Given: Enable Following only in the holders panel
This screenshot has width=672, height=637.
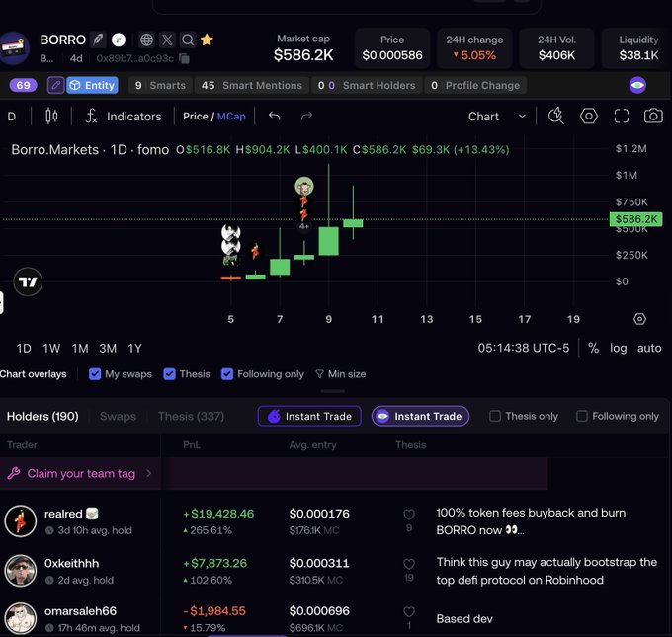Looking at the screenshot, I should [581, 416].
